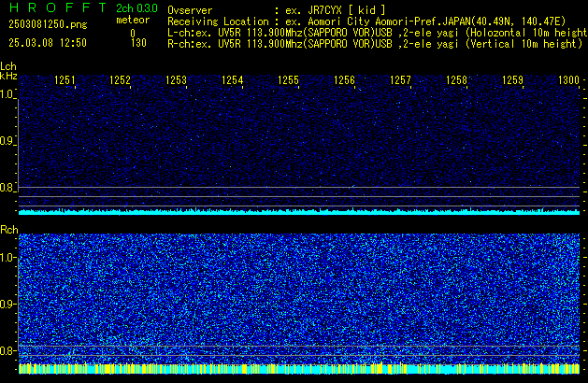Viewport: 588px width, 383px height.
Task: Click the Lch channel label
Action: click(x=8, y=66)
